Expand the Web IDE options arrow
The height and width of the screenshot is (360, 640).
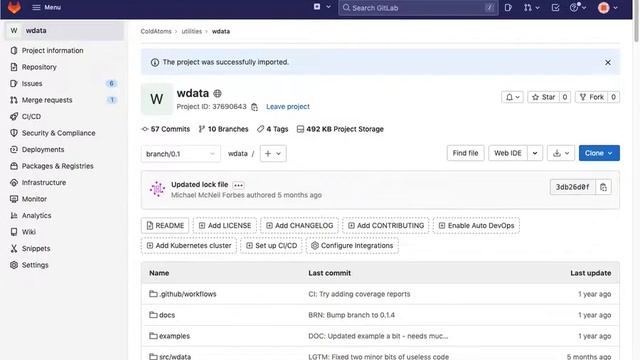(x=535, y=153)
